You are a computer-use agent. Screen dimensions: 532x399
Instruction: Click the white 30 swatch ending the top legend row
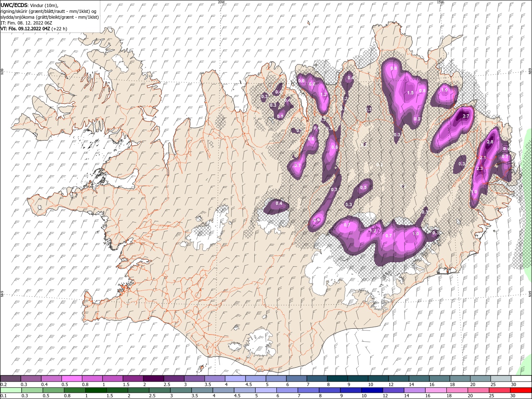pos(521,379)
